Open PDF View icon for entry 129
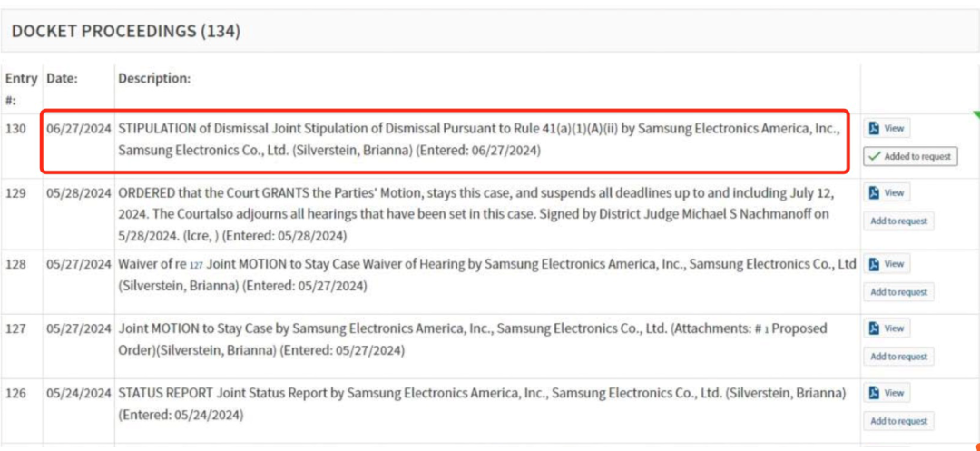980x451 pixels. point(887,193)
